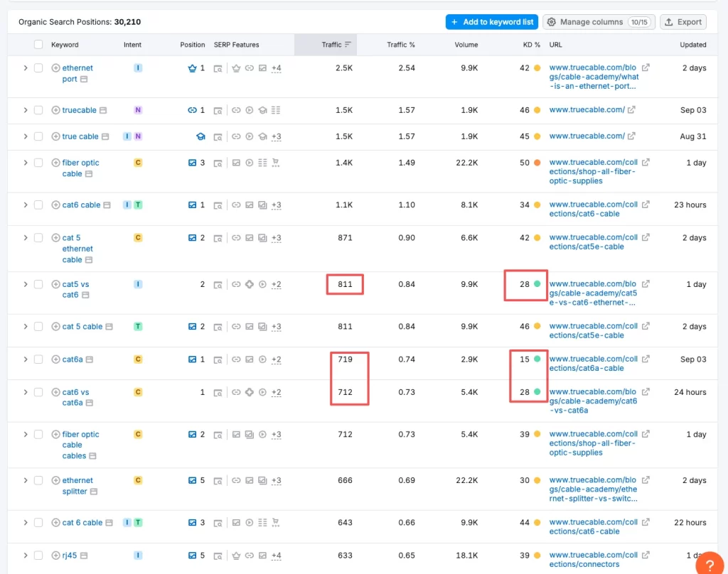Check the 'cat5 vs cat6' row checkbox
The width and height of the screenshot is (728, 574).
38,284
